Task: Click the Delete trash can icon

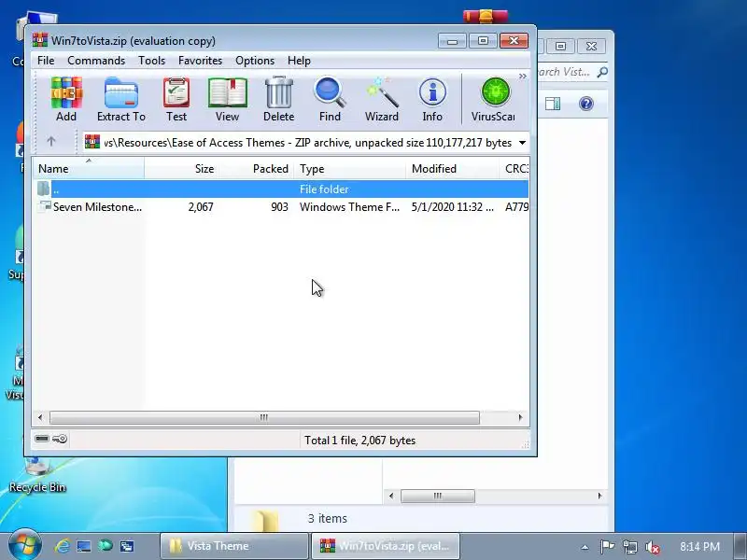Action: tap(278, 100)
